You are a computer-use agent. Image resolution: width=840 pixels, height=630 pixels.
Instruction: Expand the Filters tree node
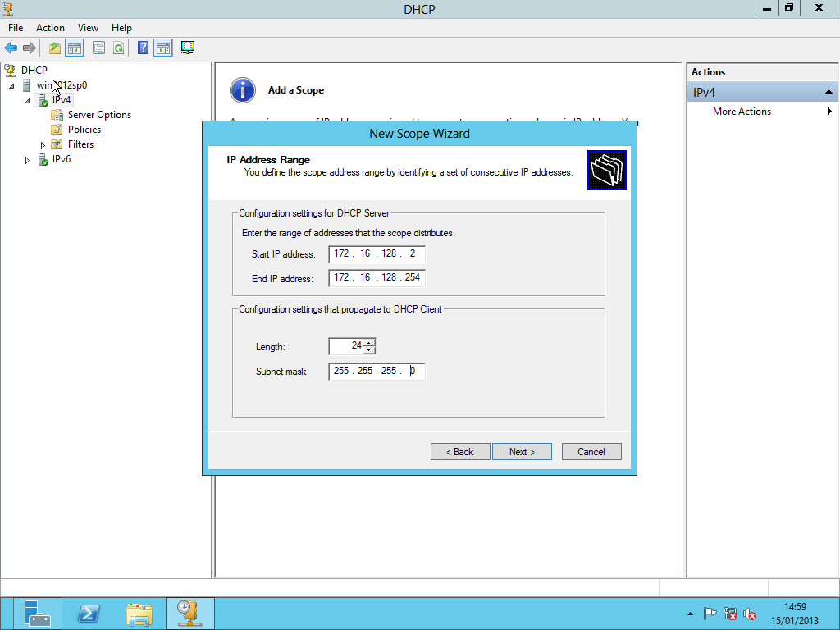point(43,145)
